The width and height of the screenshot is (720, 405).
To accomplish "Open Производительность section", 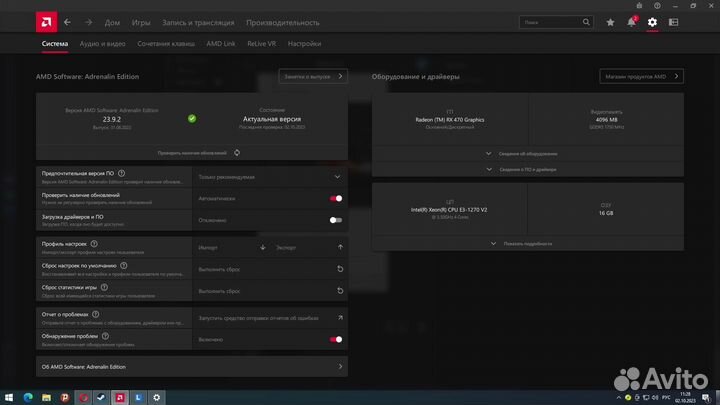I will click(282, 22).
